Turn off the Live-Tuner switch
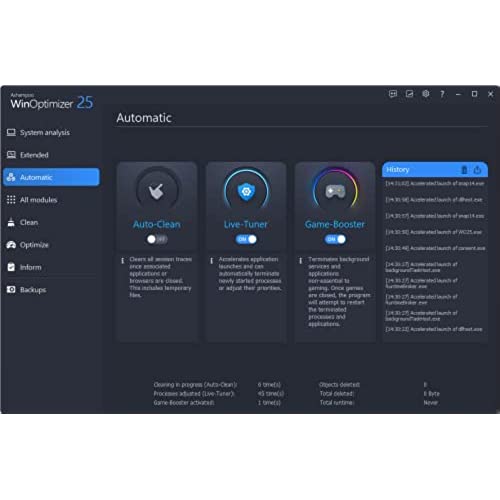The height and width of the screenshot is (500, 500). pos(246,239)
